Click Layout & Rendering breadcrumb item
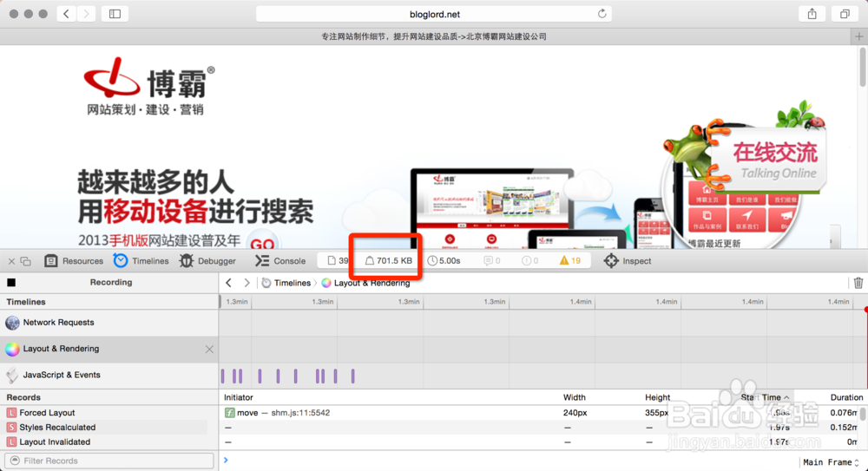 click(366, 283)
